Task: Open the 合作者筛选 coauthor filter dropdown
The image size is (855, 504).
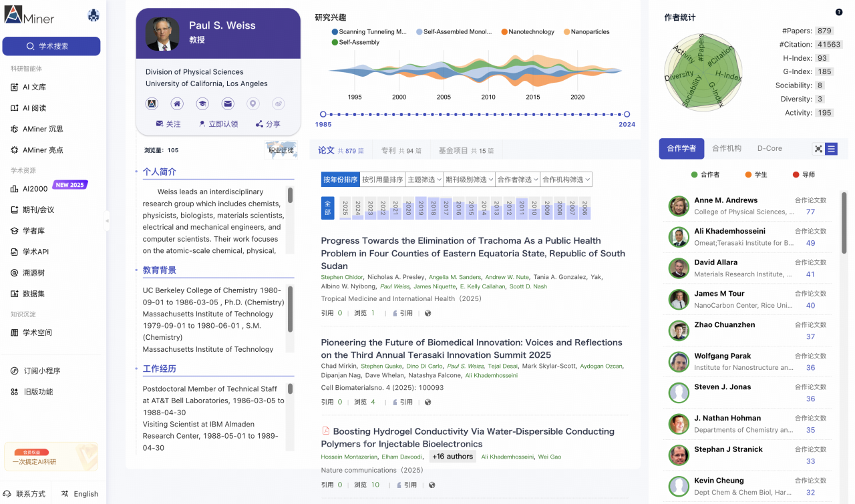Action: click(518, 180)
